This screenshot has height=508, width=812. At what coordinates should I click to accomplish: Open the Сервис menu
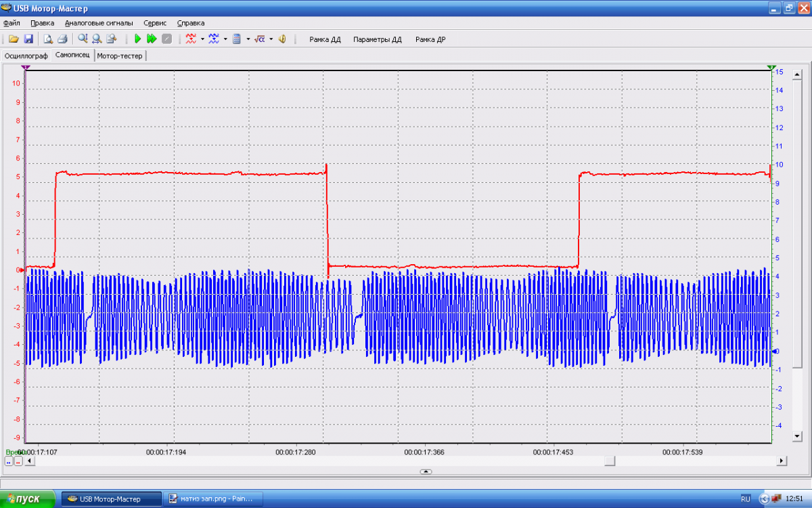pyautogui.click(x=155, y=23)
